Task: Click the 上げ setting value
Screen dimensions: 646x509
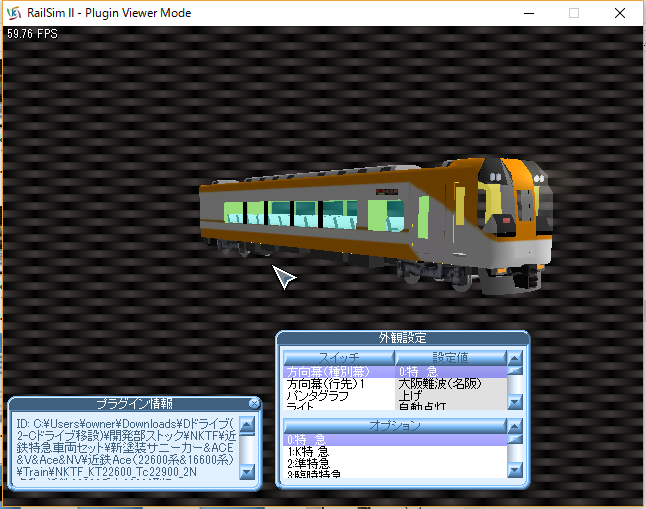Action: pos(451,396)
